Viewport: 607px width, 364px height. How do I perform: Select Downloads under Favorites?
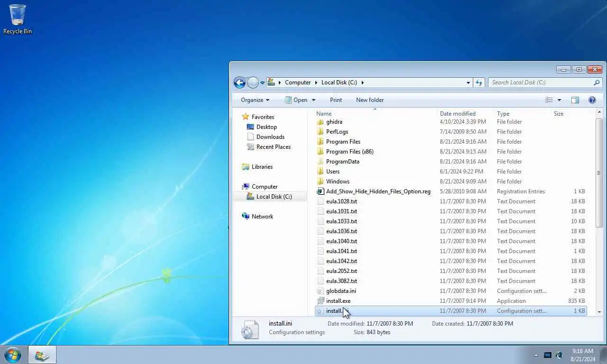tap(266, 137)
